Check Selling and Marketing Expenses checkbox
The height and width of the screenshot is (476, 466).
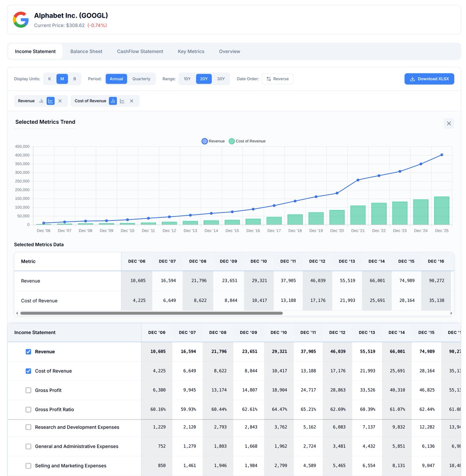coord(28,466)
